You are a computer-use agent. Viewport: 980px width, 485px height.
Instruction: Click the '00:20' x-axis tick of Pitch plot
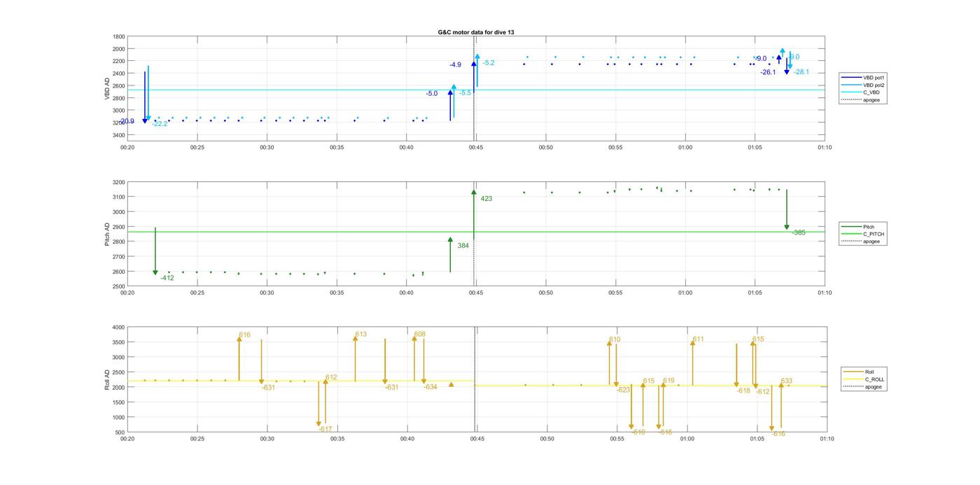tap(127, 293)
